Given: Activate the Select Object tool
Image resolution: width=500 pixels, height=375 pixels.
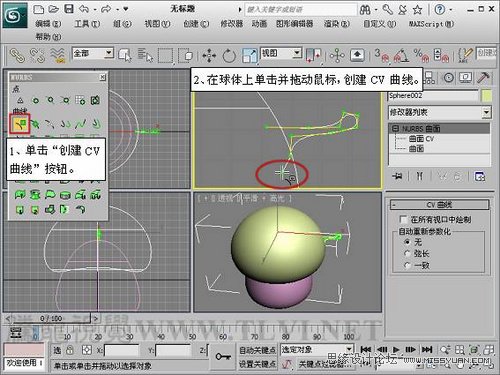Looking at the screenshot, I should coord(125,55).
